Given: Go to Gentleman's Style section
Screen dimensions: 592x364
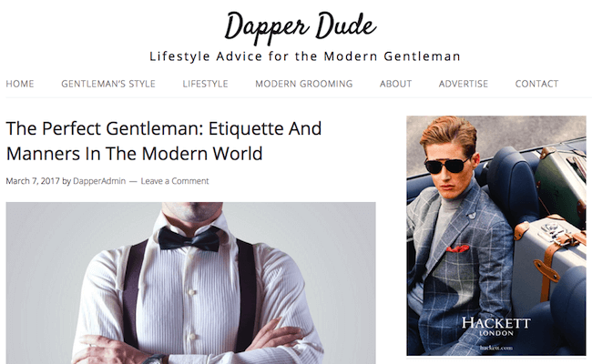Looking at the screenshot, I should 108,84.
